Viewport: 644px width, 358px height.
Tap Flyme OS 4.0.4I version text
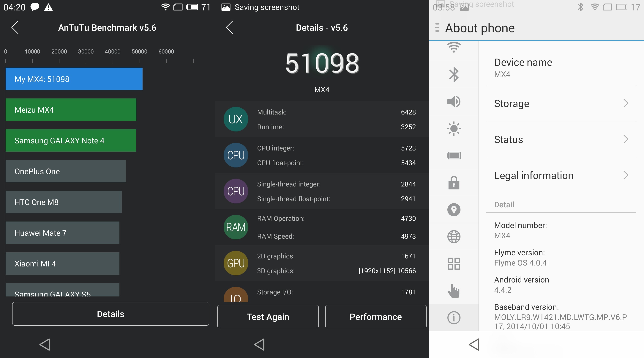(521, 263)
